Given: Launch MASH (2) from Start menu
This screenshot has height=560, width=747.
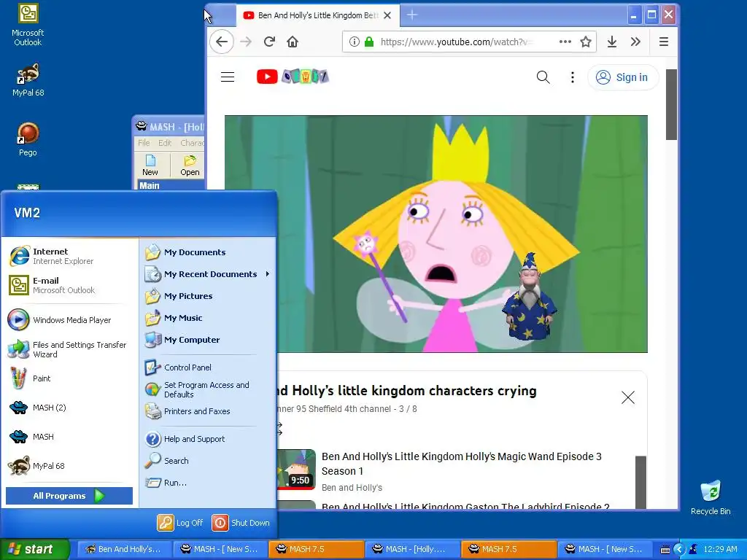Looking at the screenshot, I should pyautogui.click(x=69, y=408).
